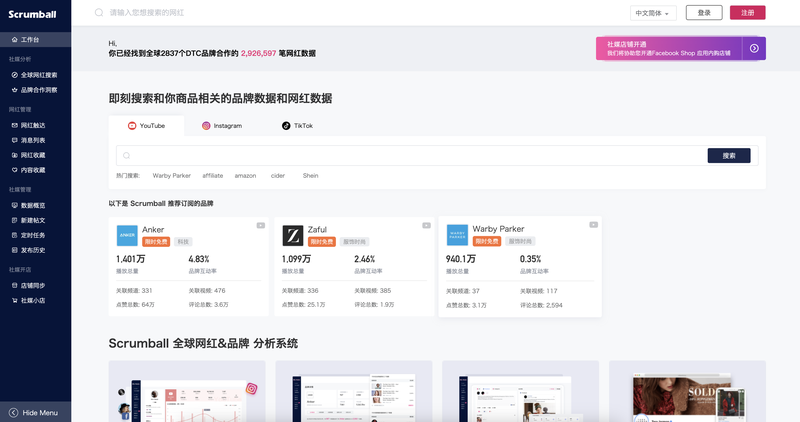Click the 社媒店铺开通 banner arrow icon
This screenshot has height=422, width=800.
click(754, 48)
